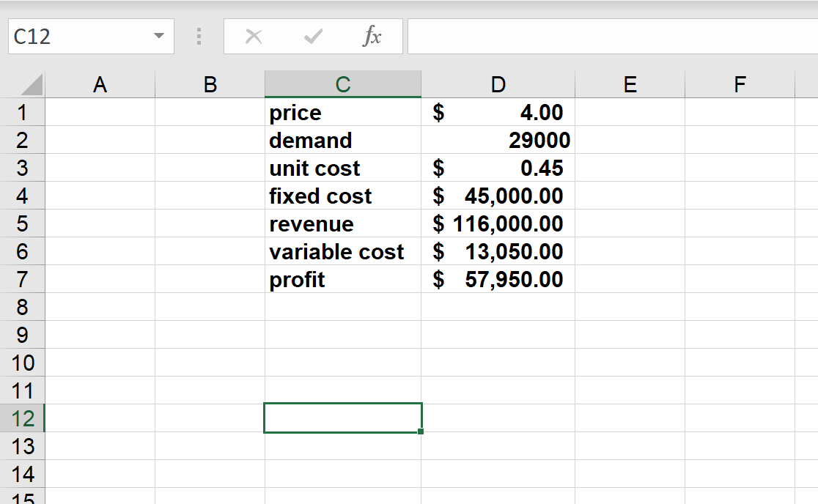
Task: Click the Enter checkmark on the formula bar
Action: tap(314, 36)
